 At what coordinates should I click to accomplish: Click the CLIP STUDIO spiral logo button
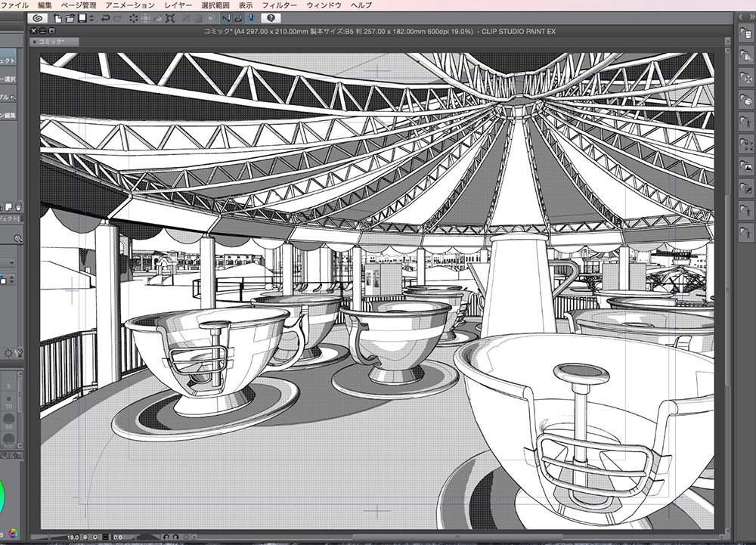(37, 18)
